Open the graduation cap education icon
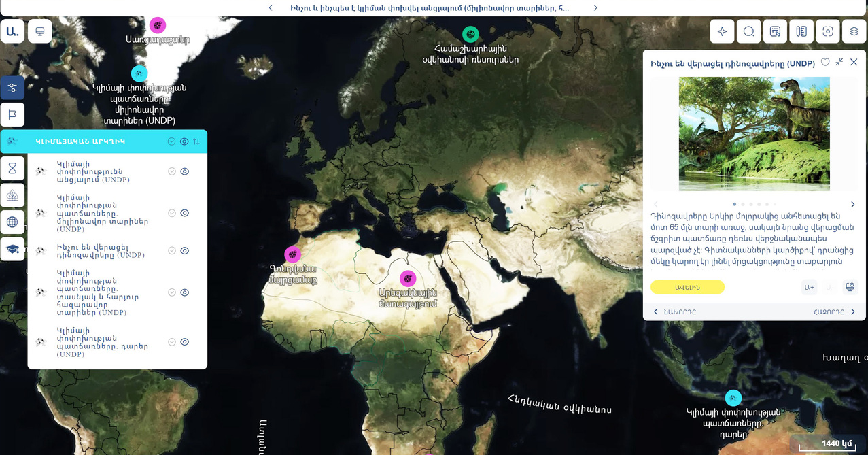Image resolution: width=868 pixels, height=455 pixels. pos(12,249)
